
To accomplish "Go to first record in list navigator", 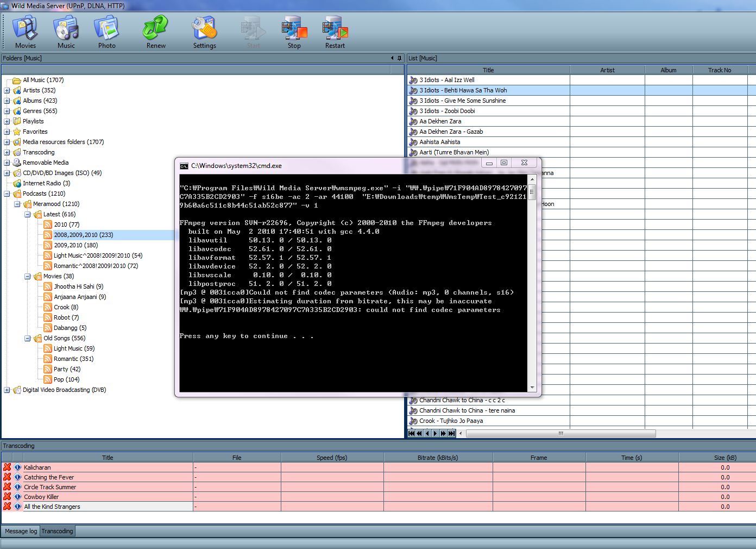I will (412, 433).
